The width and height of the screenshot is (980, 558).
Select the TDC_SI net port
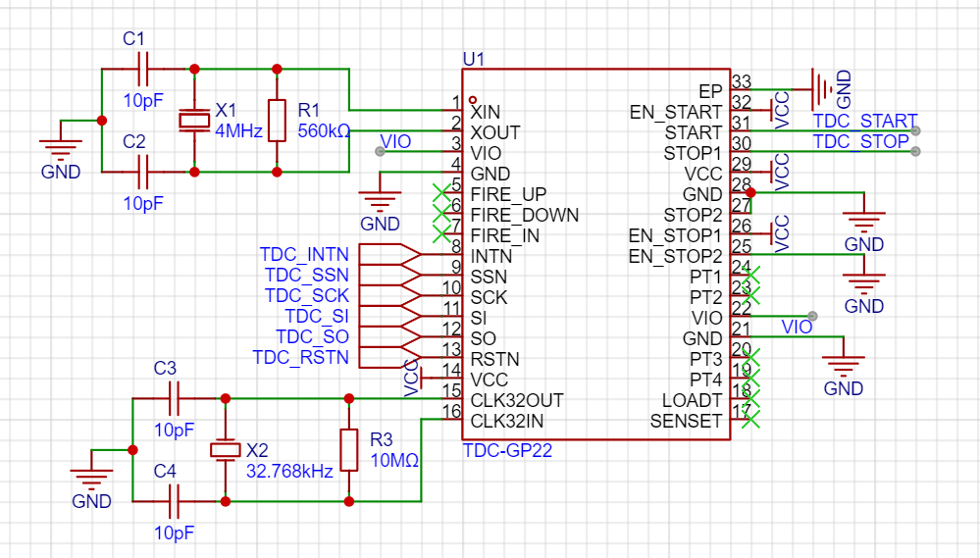[390, 316]
